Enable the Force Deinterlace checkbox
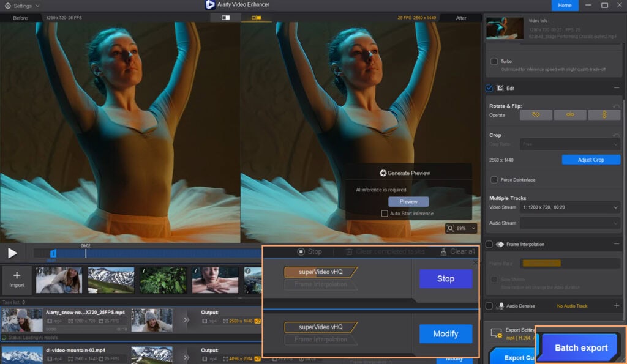Image resolution: width=627 pixels, height=364 pixels. tap(495, 179)
